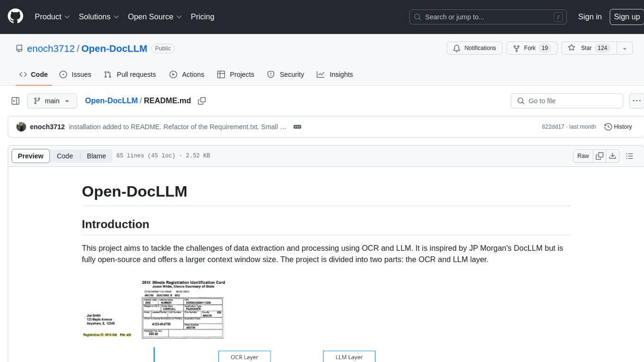Star the repository
Image resolution: width=644 pixels, height=362 pixels.
(589, 48)
